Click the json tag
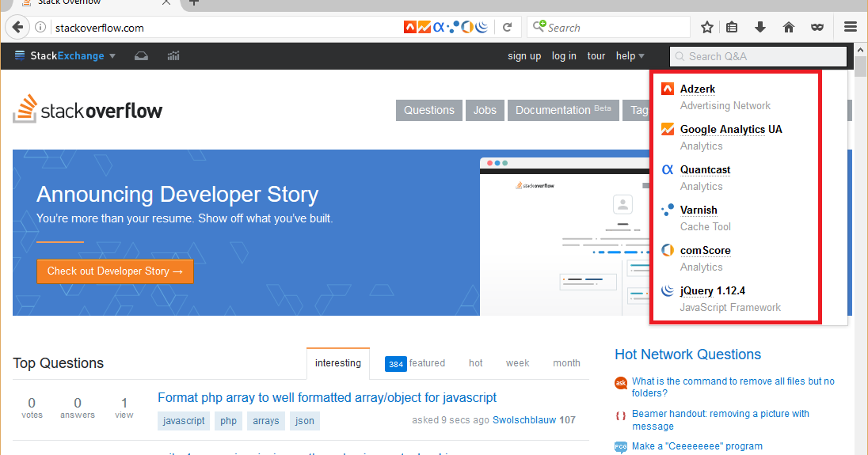The height and width of the screenshot is (455, 868). (x=304, y=421)
